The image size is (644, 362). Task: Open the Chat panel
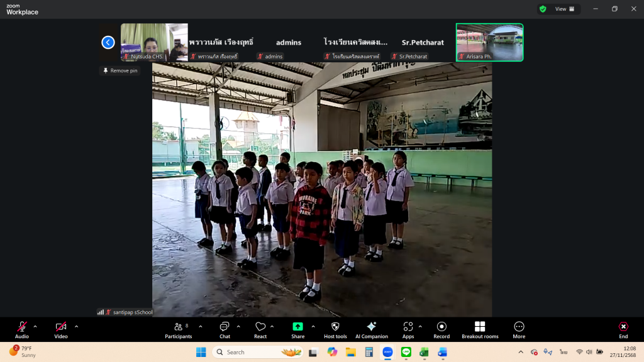tap(225, 329)
